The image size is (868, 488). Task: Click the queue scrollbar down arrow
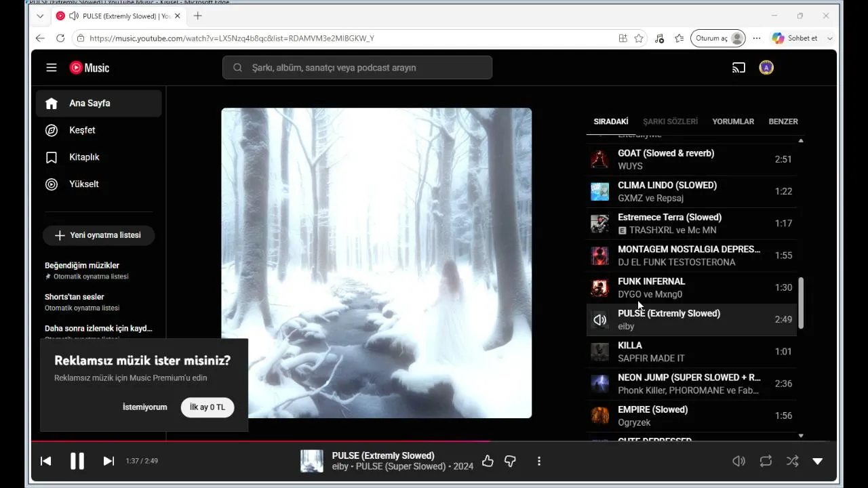point(801,436)
